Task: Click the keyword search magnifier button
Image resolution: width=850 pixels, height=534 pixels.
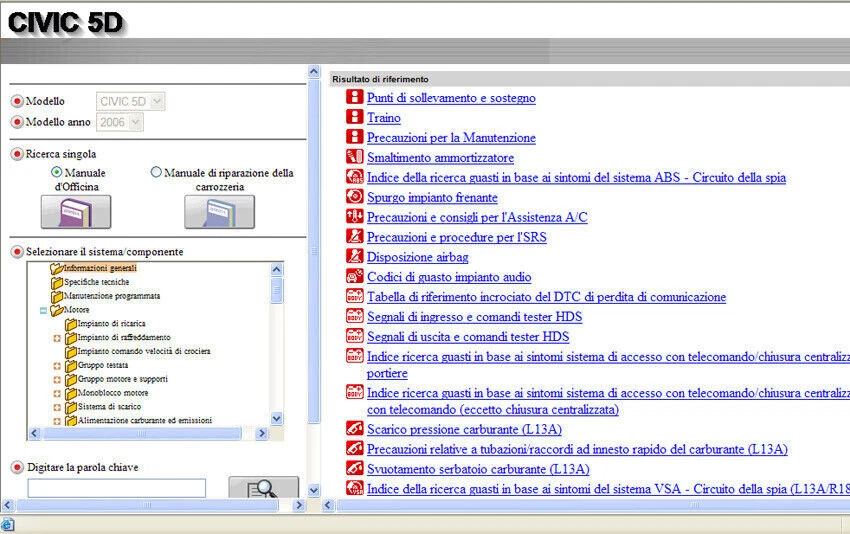Action: 263,487
